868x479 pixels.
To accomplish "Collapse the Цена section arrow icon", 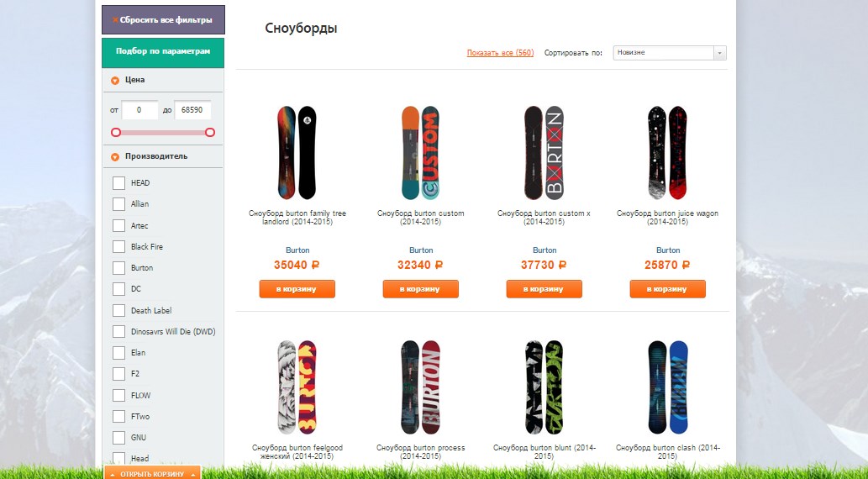I will coord(115,81).
